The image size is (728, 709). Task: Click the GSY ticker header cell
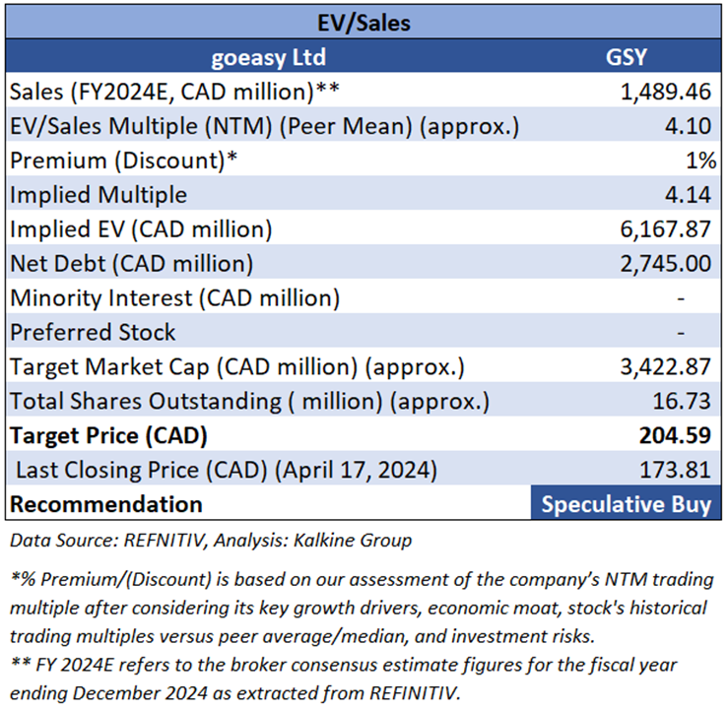626,56
